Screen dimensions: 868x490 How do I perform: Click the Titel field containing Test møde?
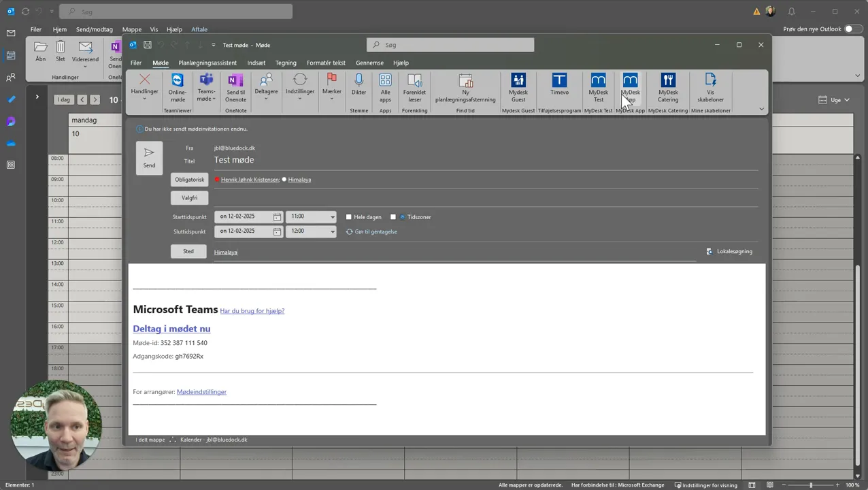pyautogui.click(x=486, y=160)
